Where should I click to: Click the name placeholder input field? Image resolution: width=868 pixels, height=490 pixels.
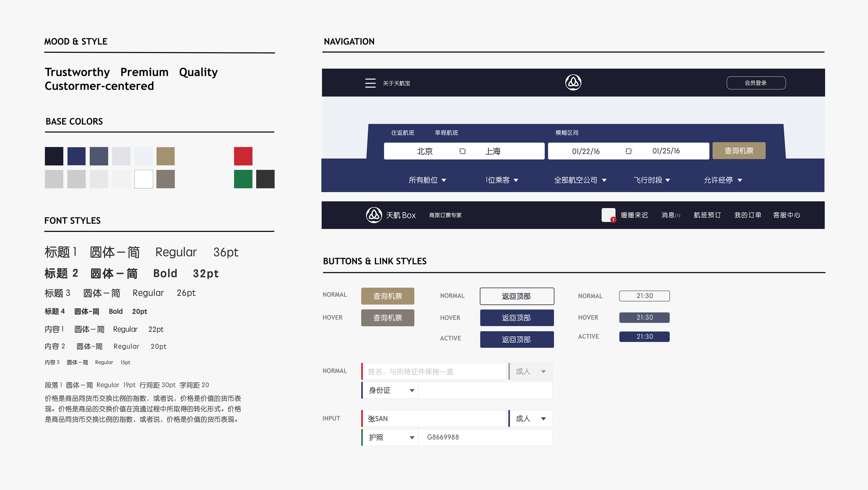click(x=434, y=372)
